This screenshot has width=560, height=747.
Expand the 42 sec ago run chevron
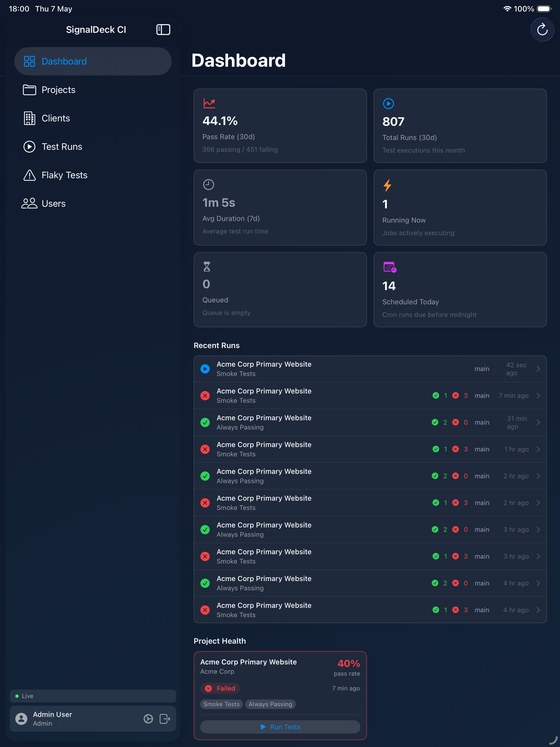538,369
